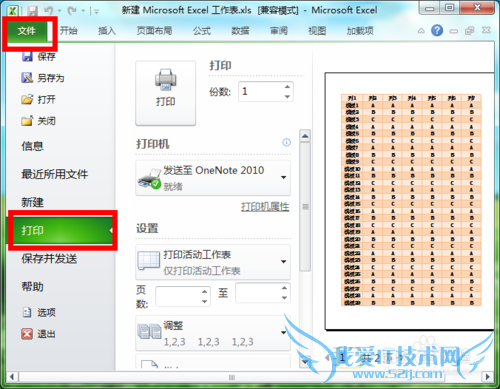Image resolution: width=500 pixels, height=389 pixels.
Task: Click settings panel scrollbar up arrow
Action: point(305,136)
